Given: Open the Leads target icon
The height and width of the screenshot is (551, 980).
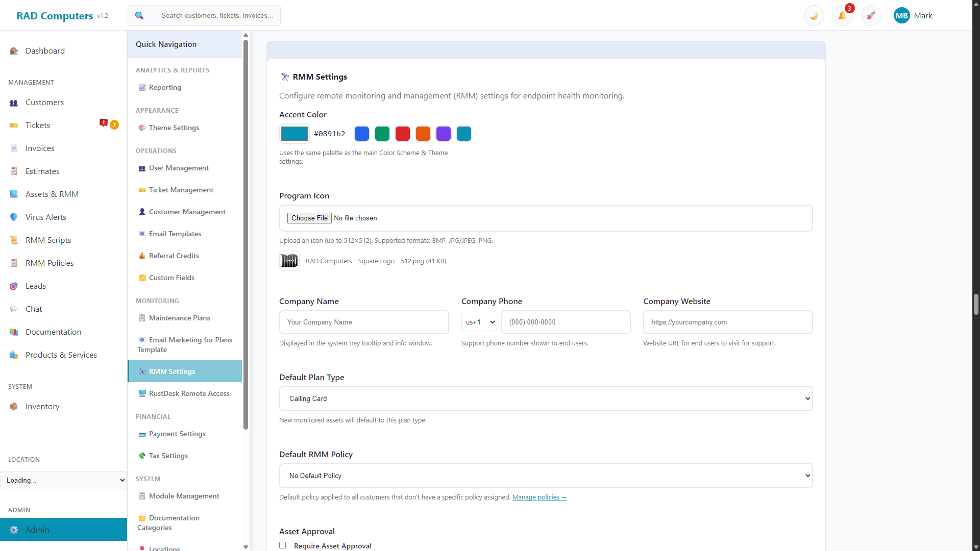Looking at the screenshot, I should pos(13,286).
